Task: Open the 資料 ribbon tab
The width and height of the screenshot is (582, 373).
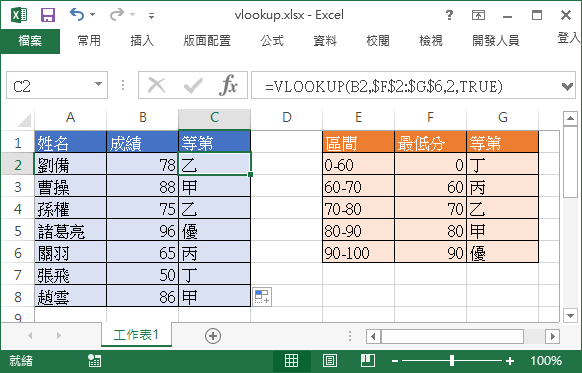Action: (325, 40)
